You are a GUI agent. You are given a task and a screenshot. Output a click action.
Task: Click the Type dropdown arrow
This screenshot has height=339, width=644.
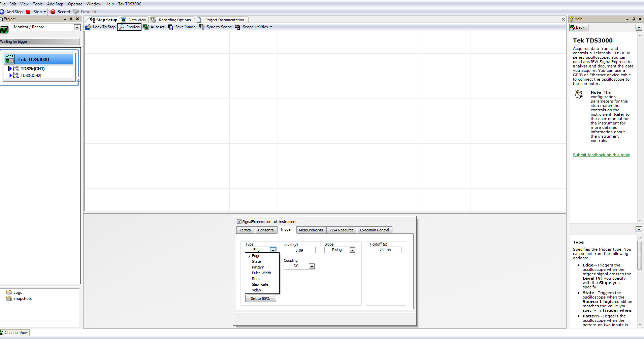pos(273,250)
